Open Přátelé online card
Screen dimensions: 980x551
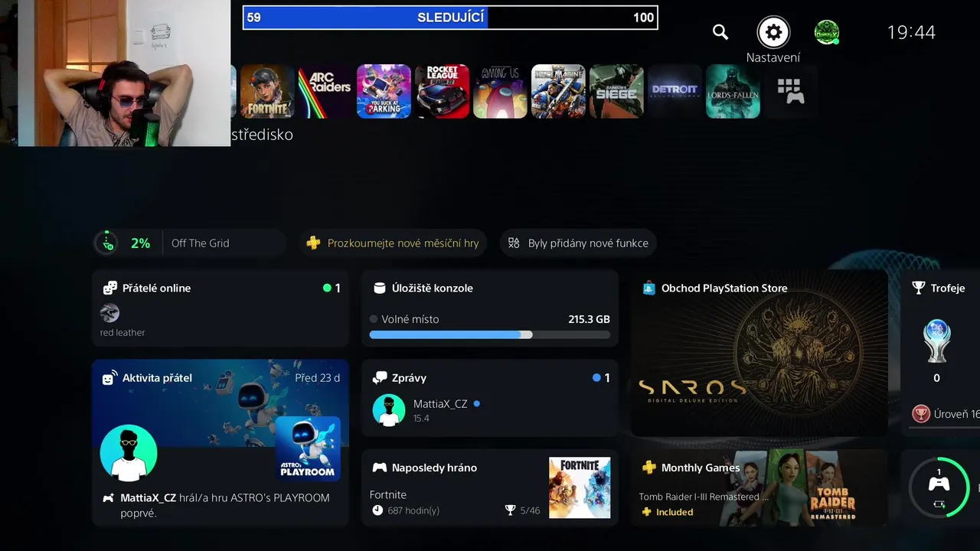click(x=220, y=308)
